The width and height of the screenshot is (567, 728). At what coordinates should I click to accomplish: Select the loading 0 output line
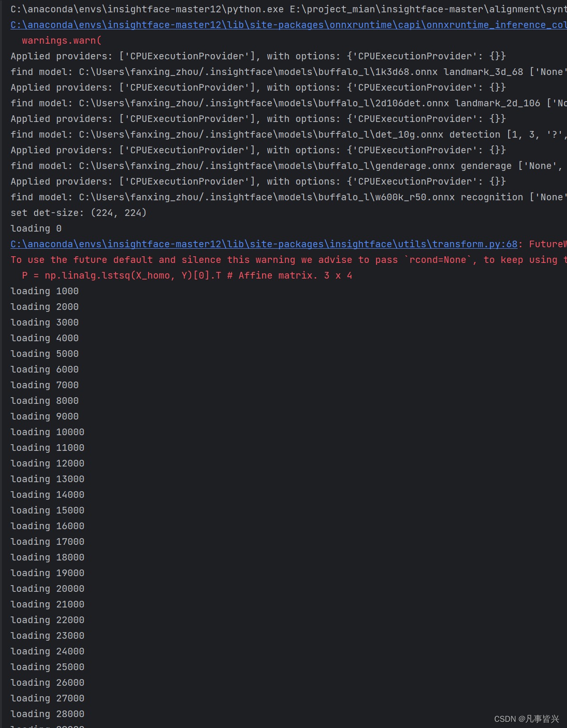coord(36,228)
